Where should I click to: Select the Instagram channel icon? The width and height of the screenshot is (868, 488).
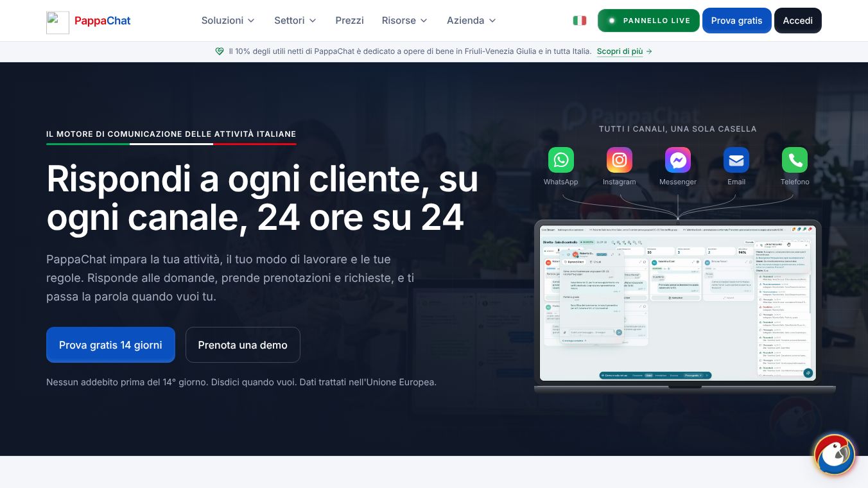coord(620,160)
